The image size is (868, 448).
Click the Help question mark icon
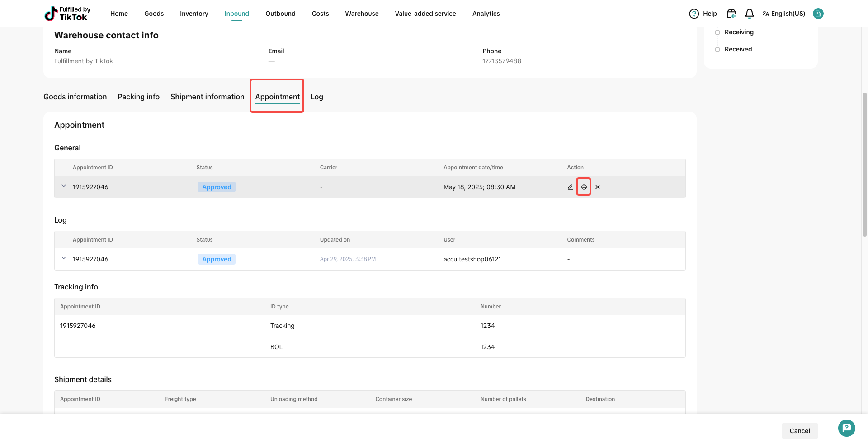coord(693,14)
